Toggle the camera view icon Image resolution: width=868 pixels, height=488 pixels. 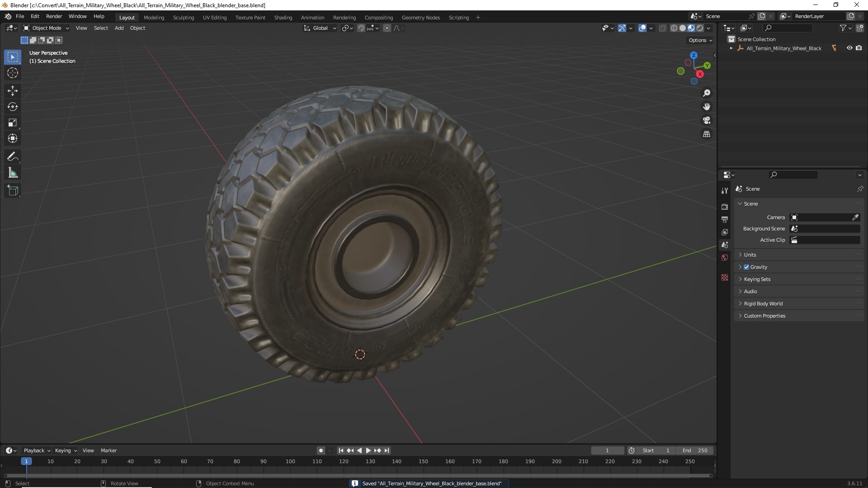pos(707,120)
